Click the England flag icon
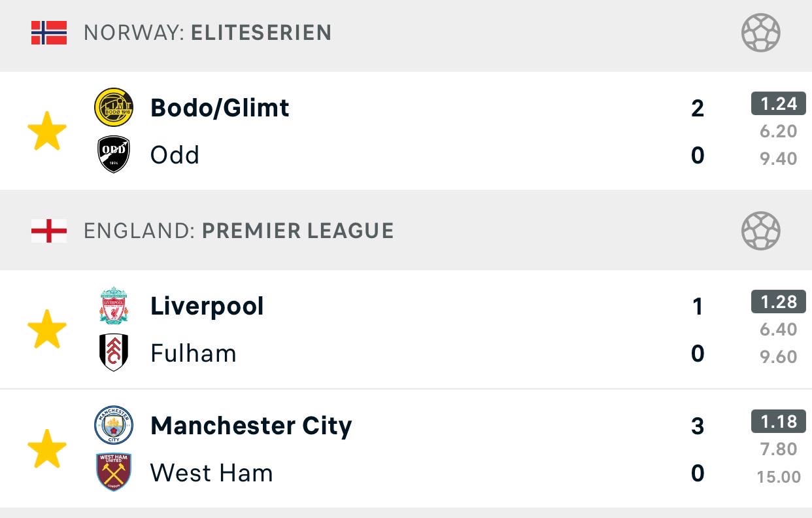Image resolution: width=812 pixels, height=518 pixels. [x=49, y=231]
